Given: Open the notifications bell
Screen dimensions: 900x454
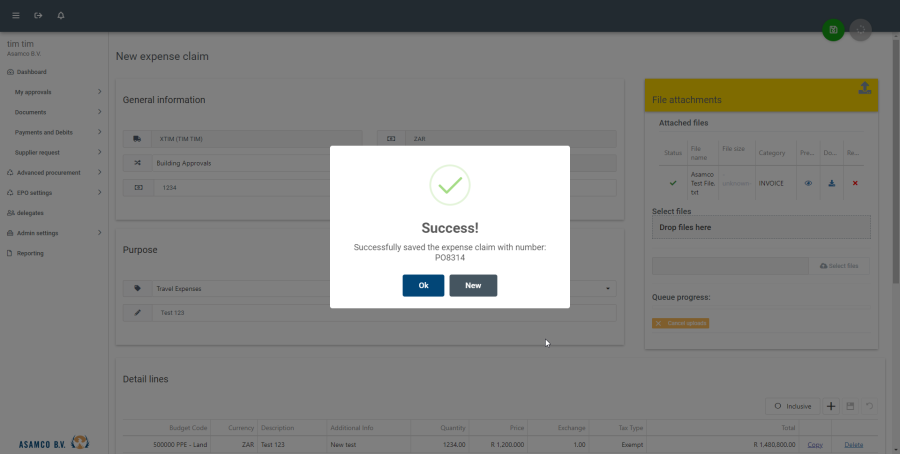Looking at the screenshot, I should point(61,16).
